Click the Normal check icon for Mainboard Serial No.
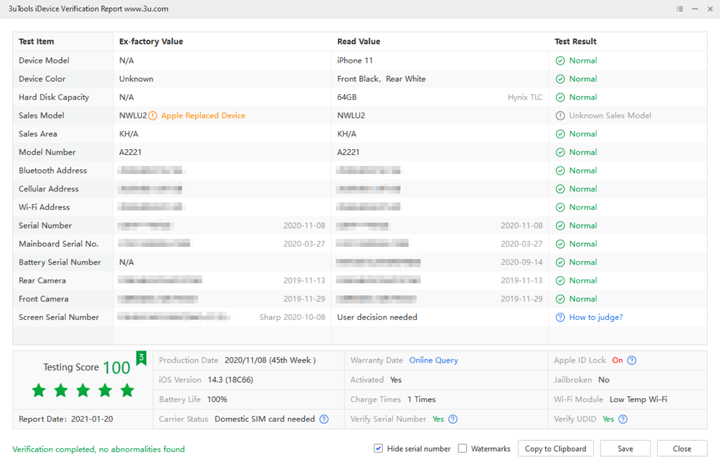The height and width of the screenshot is (472, 720). [560, 244]
